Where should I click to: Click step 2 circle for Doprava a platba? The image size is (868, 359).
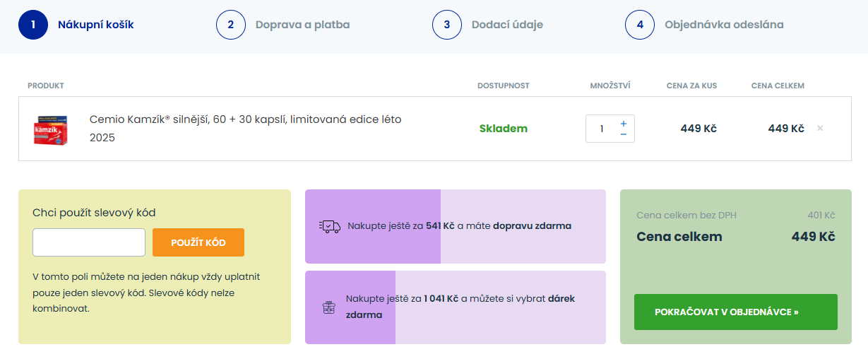point(231,25)
